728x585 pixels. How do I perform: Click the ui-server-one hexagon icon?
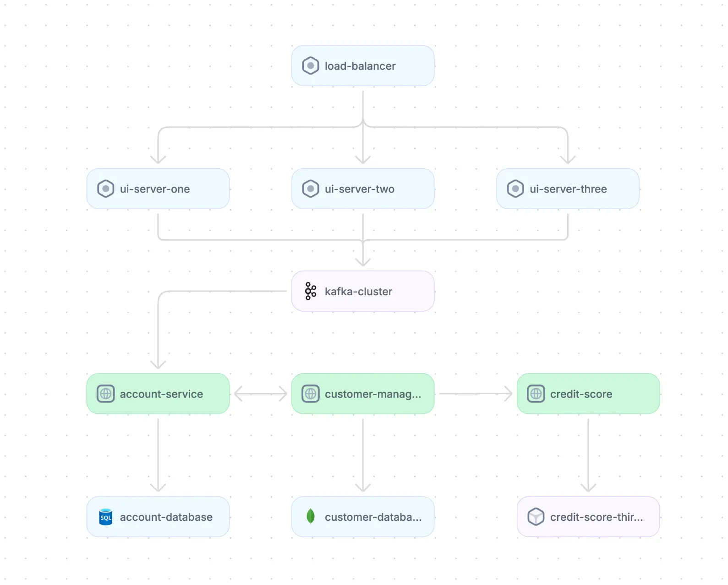[x=105, y=189]
